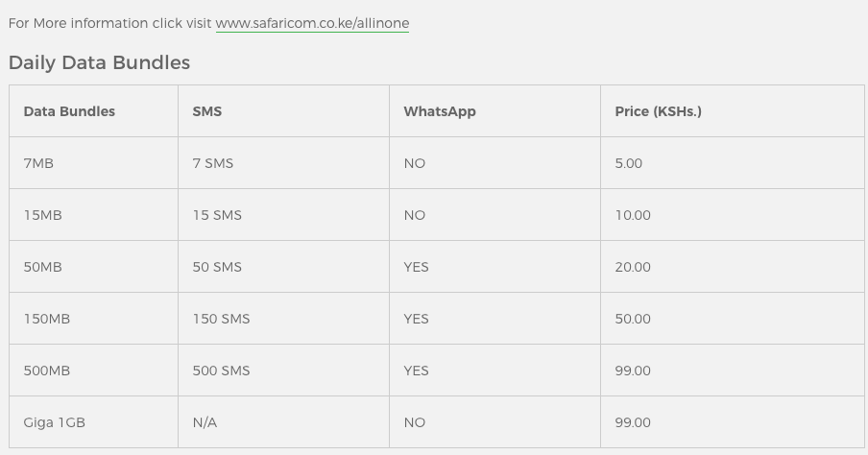Click the 10.00 price cell
868x455 pixels.
pos(632,215)
